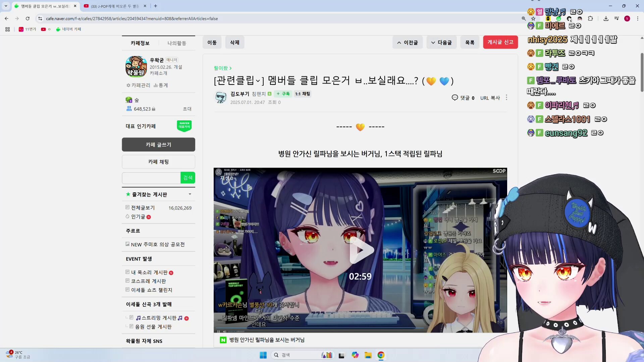Switch to the 나의활동 tab
The image size is (644, 362).
[177, 43]
